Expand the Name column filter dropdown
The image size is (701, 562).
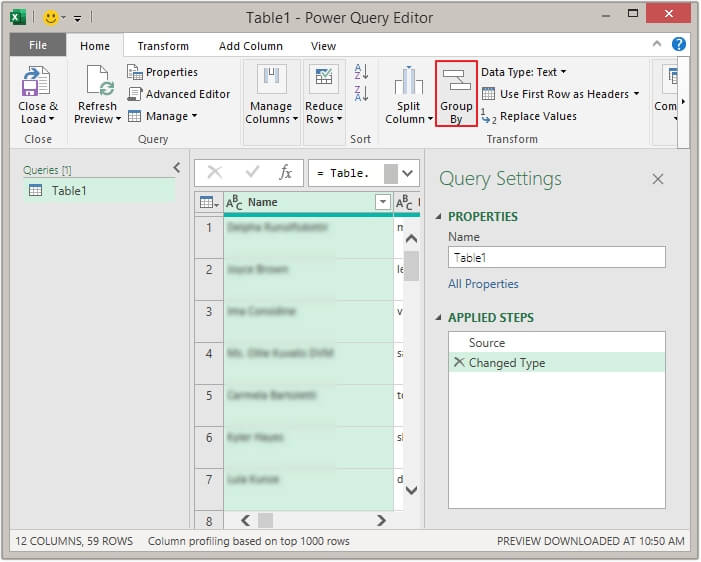point(381,203)
